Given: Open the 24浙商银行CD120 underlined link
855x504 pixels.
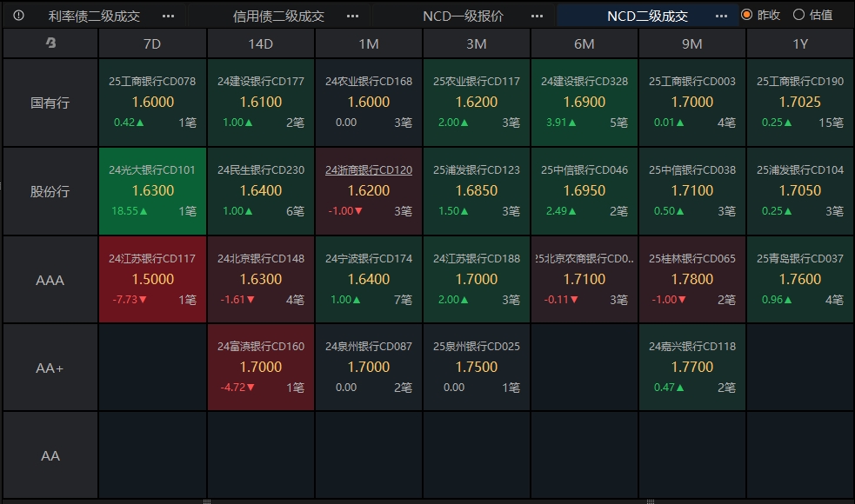Looking at the screenshot, I should tap(369, 170).
